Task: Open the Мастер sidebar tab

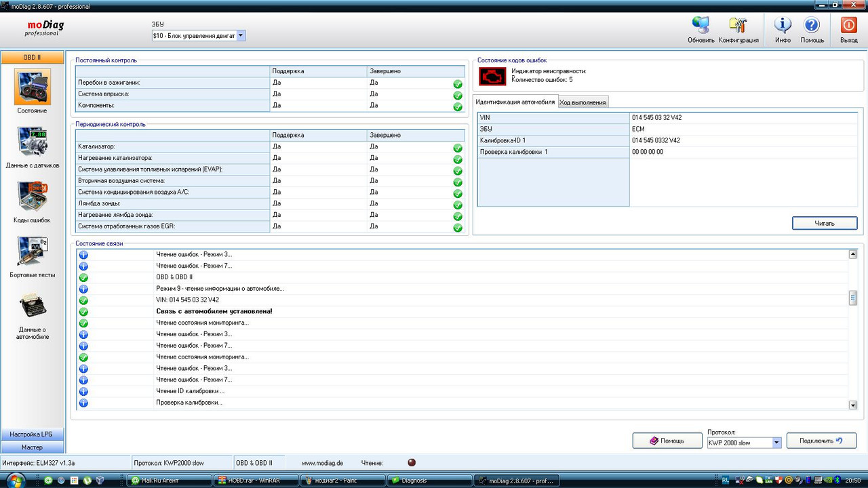Action: click(32, 447)
